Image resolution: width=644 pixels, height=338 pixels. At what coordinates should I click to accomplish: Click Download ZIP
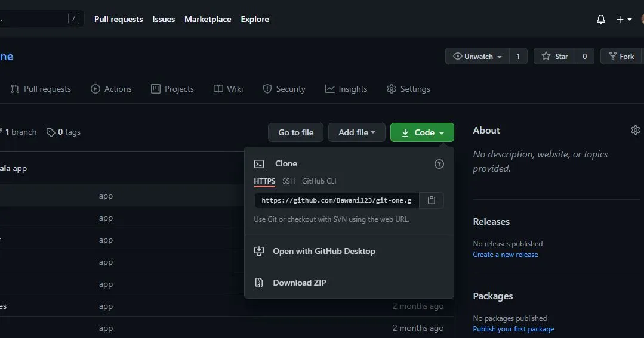point(300,283)
